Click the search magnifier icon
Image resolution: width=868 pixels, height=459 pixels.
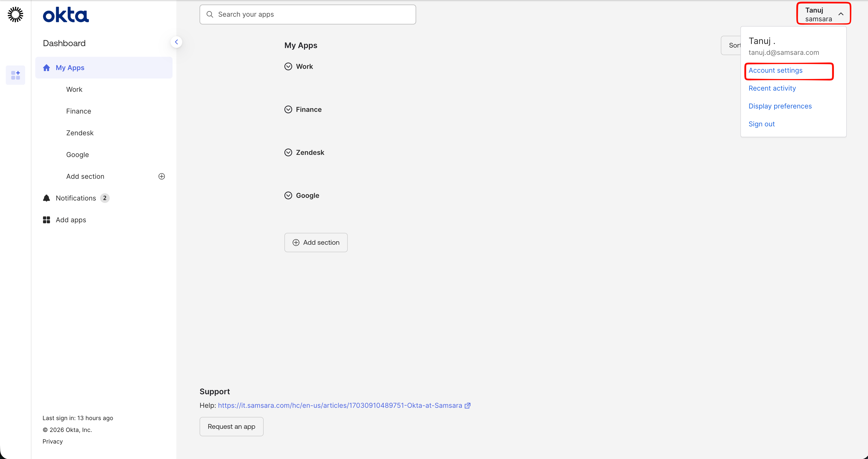(x=210, y=14)
